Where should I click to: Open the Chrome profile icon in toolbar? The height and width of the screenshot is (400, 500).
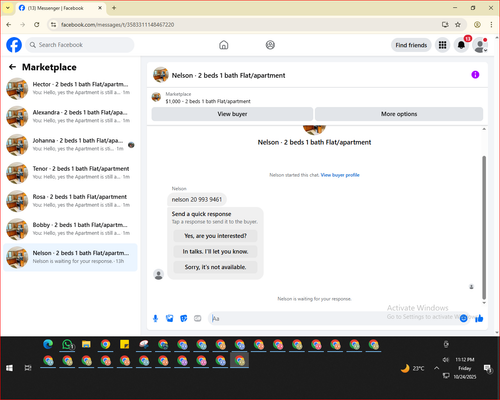click(477, 25)
